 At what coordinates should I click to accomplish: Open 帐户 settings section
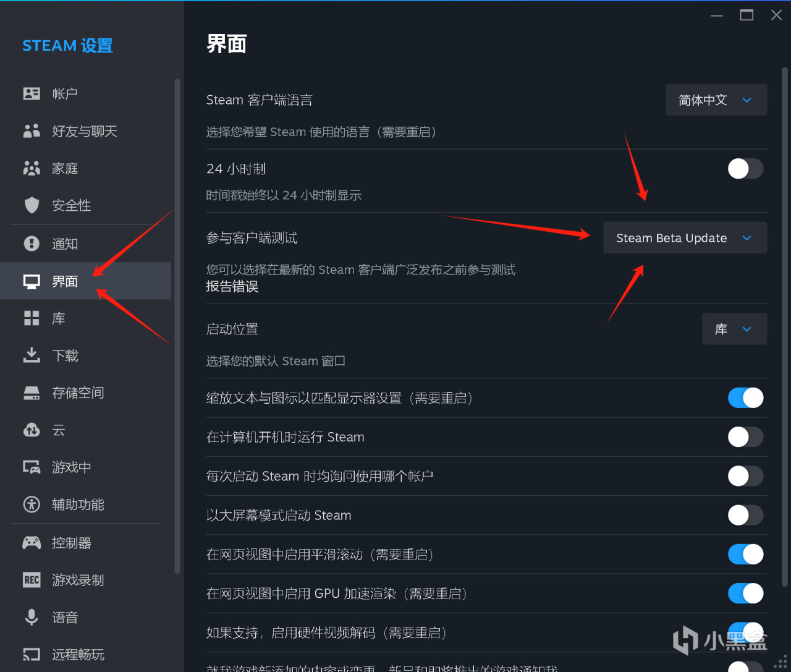85,93
